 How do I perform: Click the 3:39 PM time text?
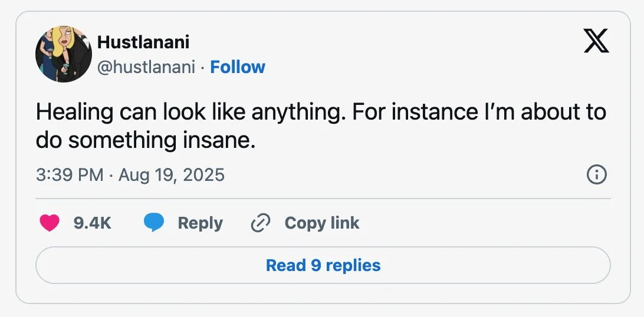(x=70, y=175)
